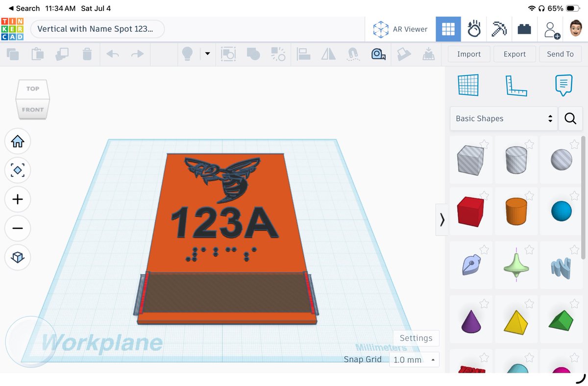Screen dimensions: 588x386
Task: Select FRONT face of the view cube
Action: pyautogui.click(x=33, y=110)
